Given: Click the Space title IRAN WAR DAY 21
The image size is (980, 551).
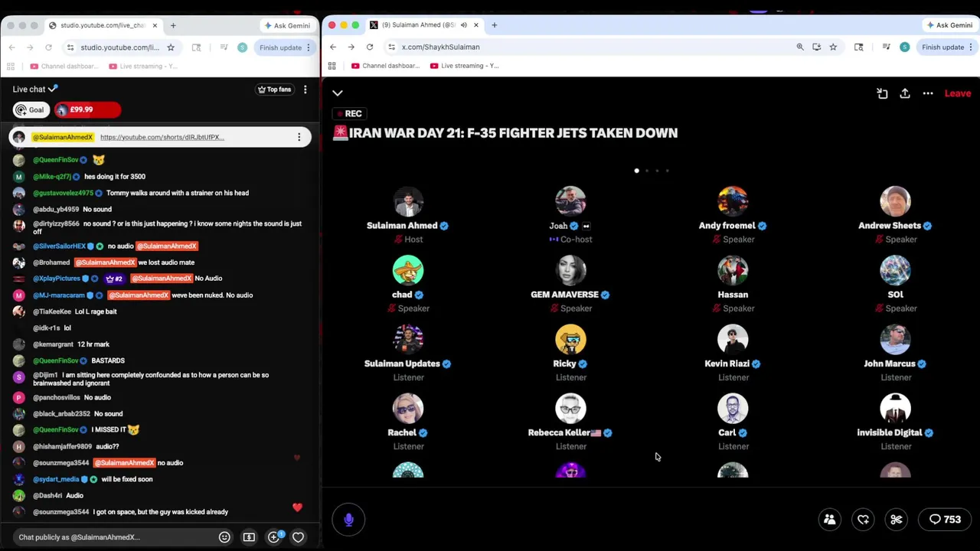Looking at the screenshot, I should point(505,133).
